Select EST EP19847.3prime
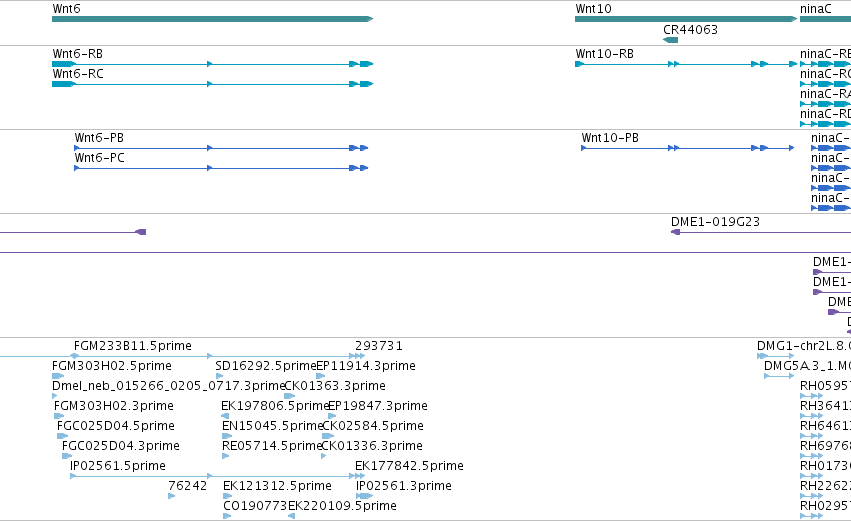 (x=378, y=406)
